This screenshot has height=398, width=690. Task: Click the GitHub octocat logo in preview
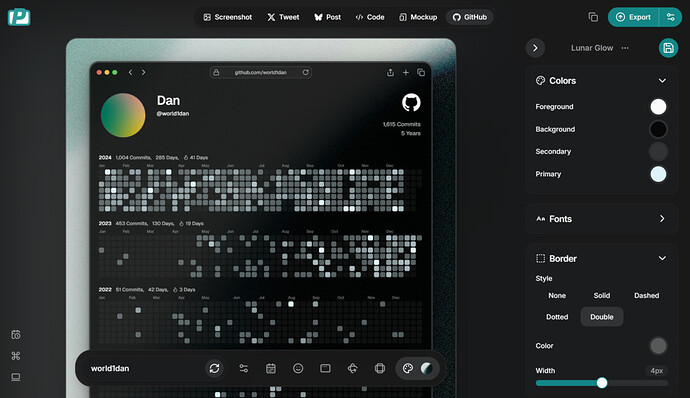(411, 103)
